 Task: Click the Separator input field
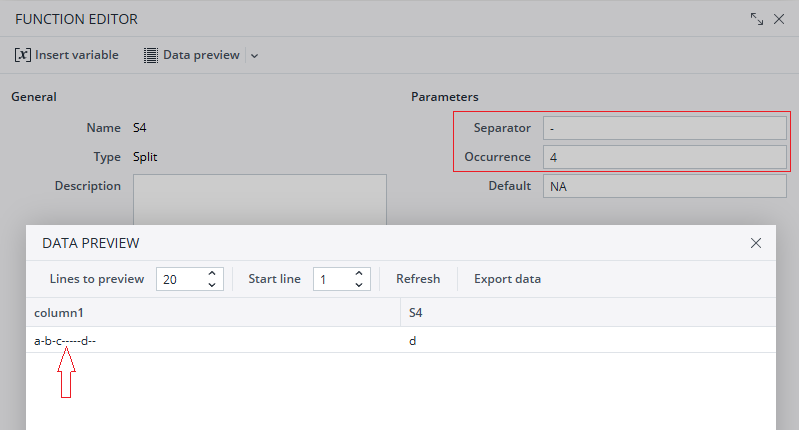click(664, 128)
